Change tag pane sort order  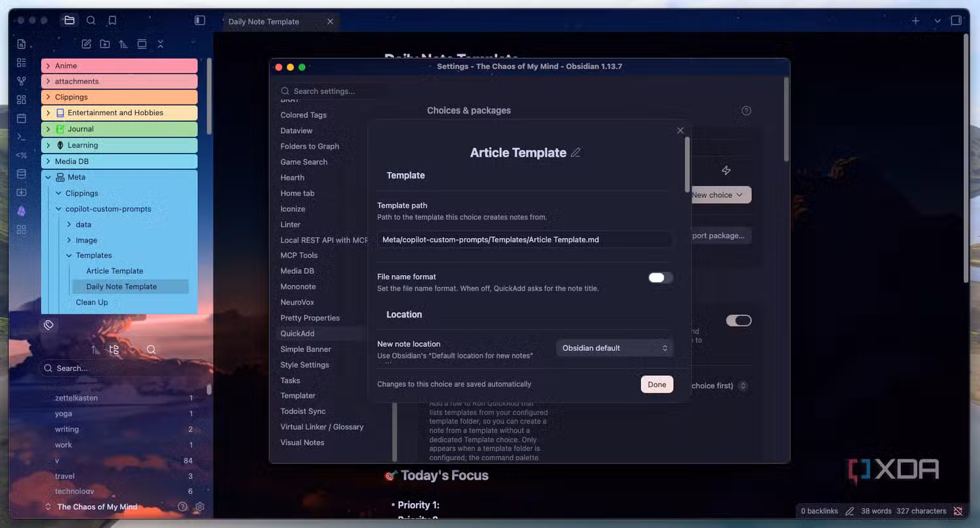click(x=95, y=350)
